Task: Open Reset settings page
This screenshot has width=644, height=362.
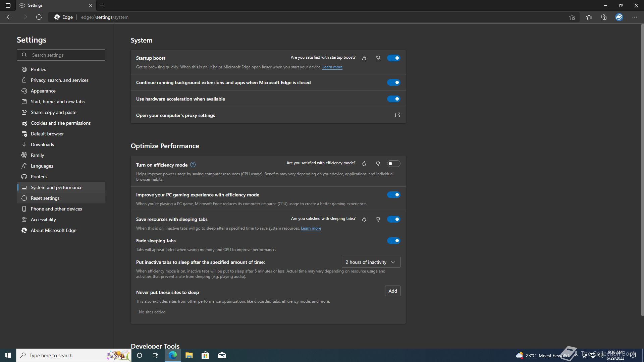Action: [61, 198]
